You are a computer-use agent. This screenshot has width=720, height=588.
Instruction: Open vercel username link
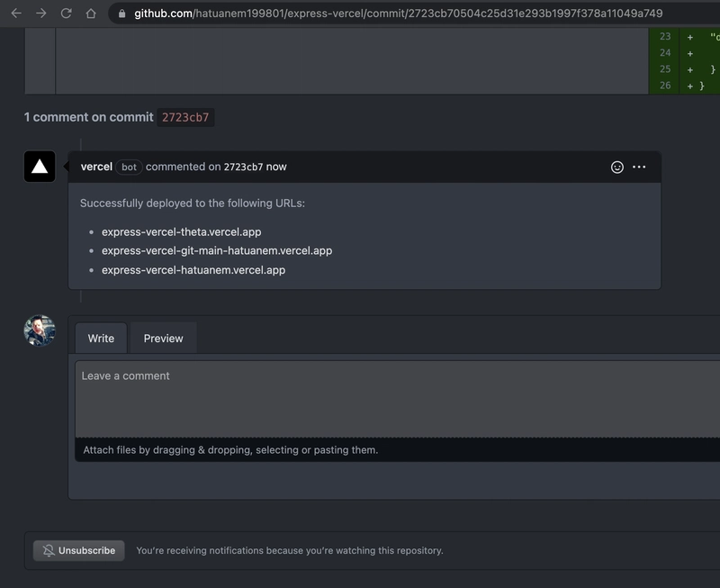(96, 167)
